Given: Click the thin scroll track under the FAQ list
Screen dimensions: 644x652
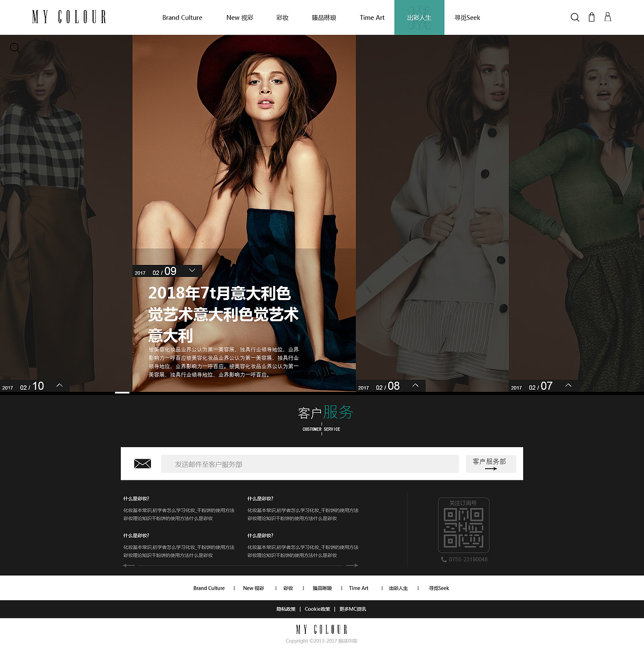Looking at the screenshot, I should coord(240,565).
